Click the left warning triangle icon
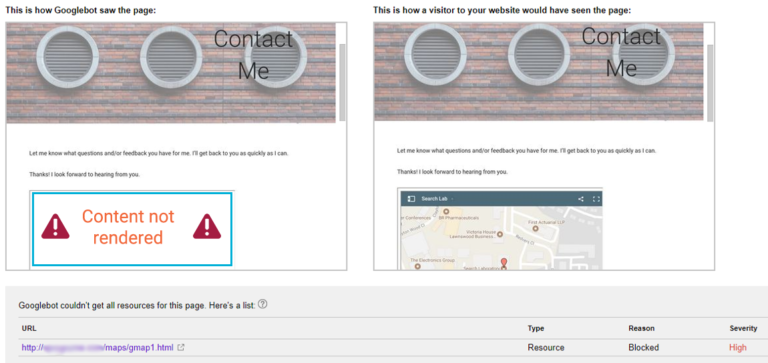Viewport: 768px width, 363px height. coord(55,226)
